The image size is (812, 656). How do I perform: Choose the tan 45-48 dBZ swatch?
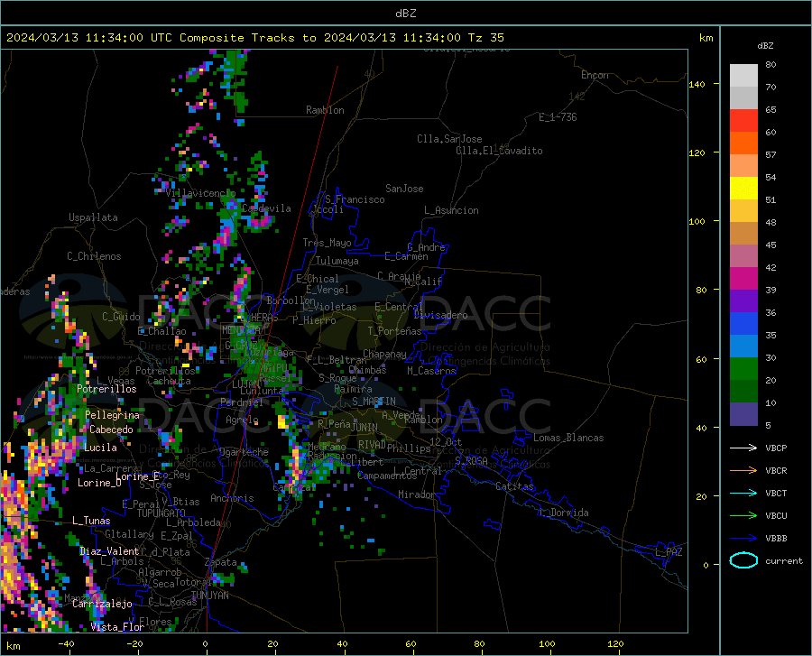click(743, 234)
